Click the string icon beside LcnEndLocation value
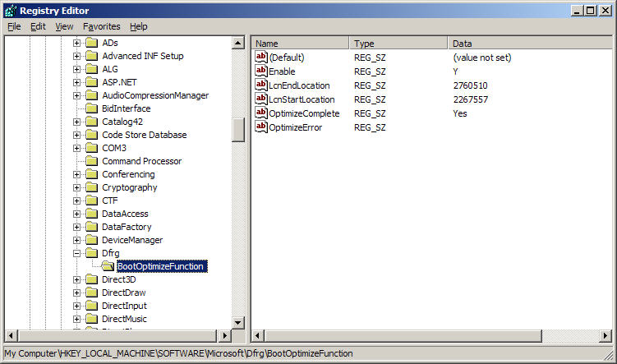This screenshot has height=364, width=617. pos(262,85)
